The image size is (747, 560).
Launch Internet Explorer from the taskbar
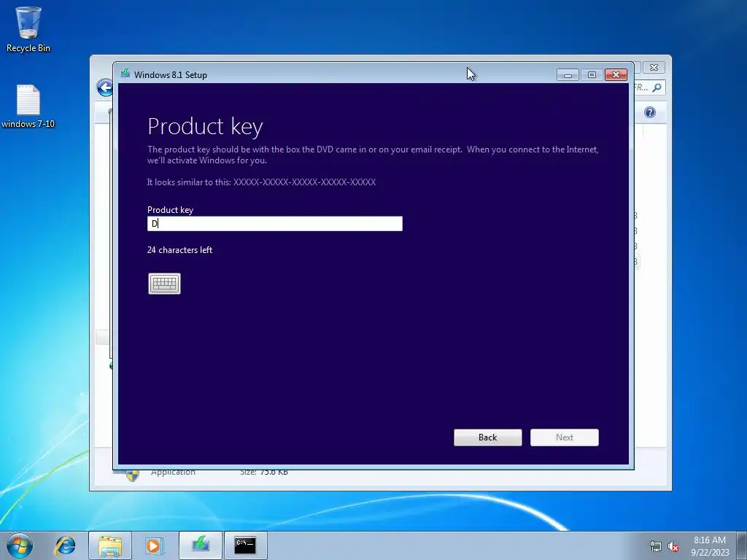click(x=65, y=545)
